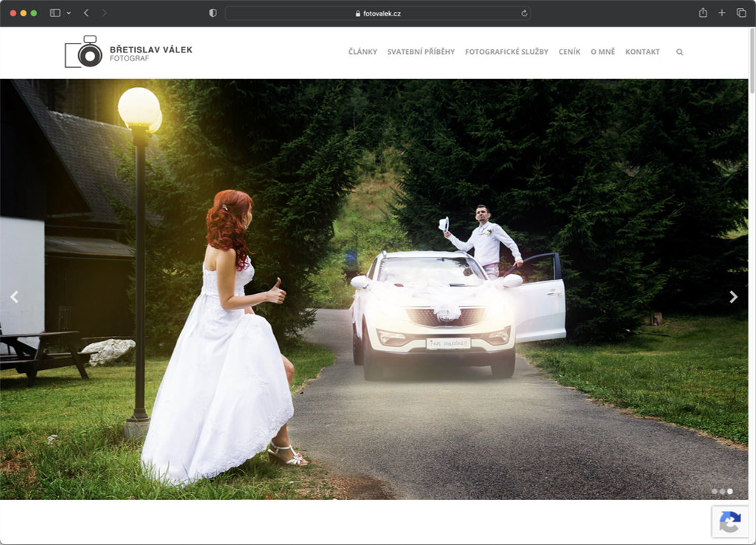Reload the page using the refresh icon
756x545 pixels.
(x=524, y=13)
